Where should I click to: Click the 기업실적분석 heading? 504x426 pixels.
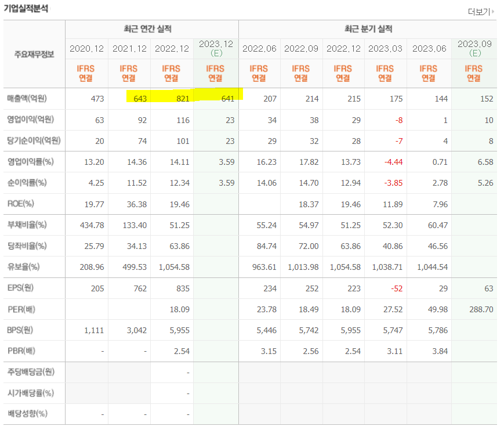click(26, 8)
